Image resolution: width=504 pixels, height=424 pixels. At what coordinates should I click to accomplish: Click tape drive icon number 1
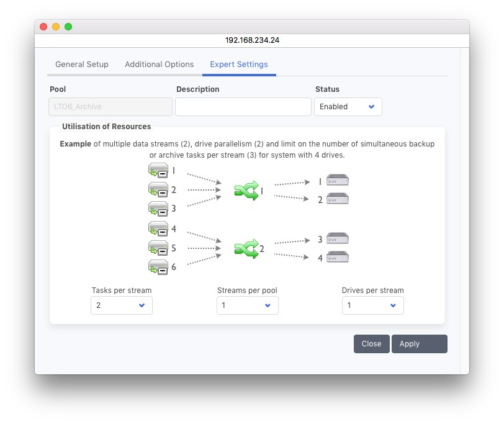point(338,180)
